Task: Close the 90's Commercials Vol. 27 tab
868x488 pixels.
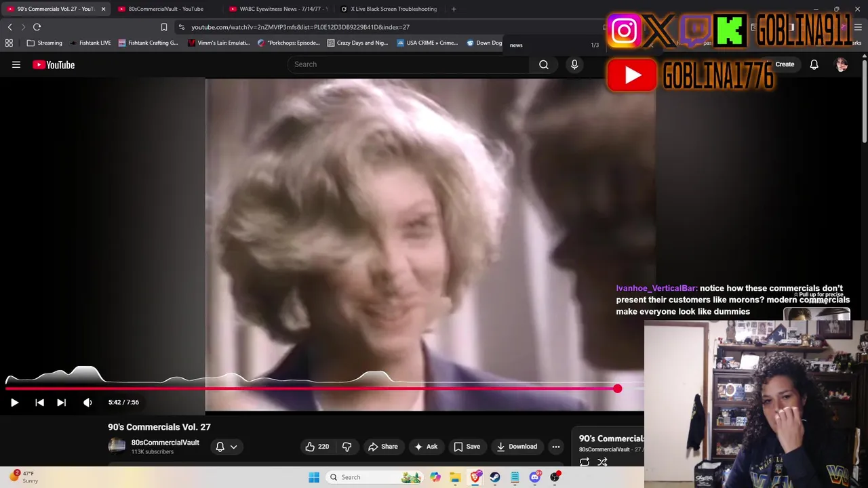Action: pyautogui.click(x=103, y=9)
